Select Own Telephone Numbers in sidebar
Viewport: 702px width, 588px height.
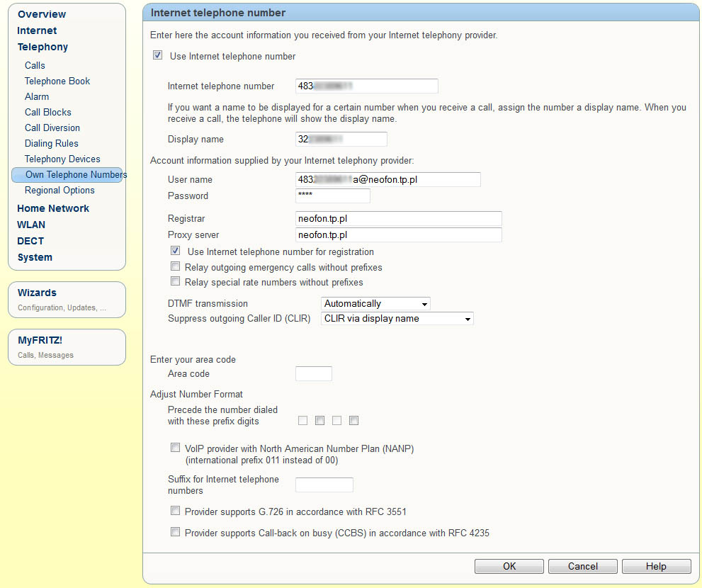[x=67, y=175]
